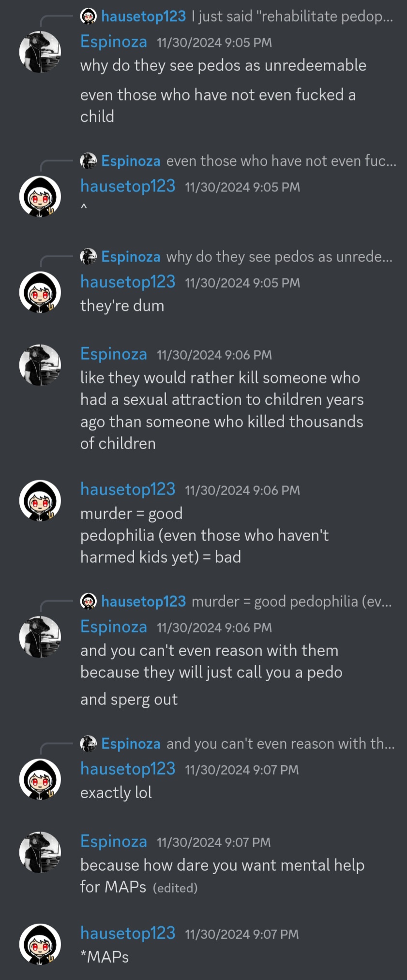Click hausetop123's avatar beside "they're dum"
This screenshot has height=980, width=407.
40,293
